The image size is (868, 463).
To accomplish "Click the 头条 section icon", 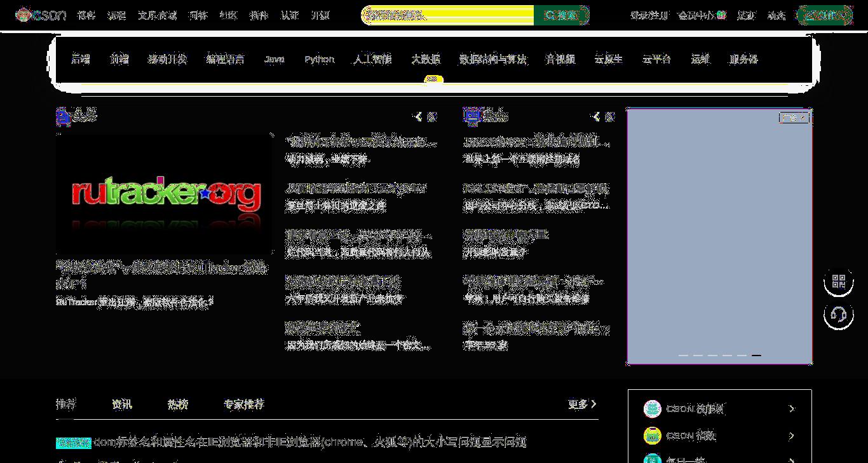I will [x=63, y=116].
